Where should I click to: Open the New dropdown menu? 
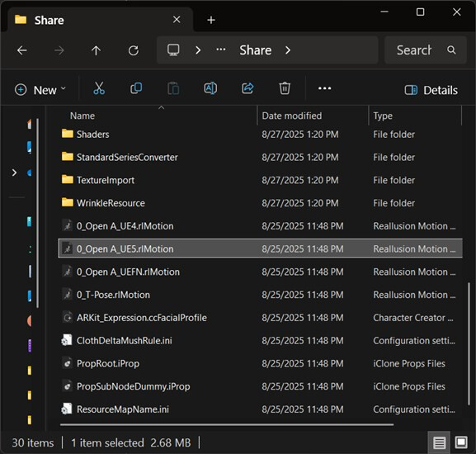[x=40, y=90]
